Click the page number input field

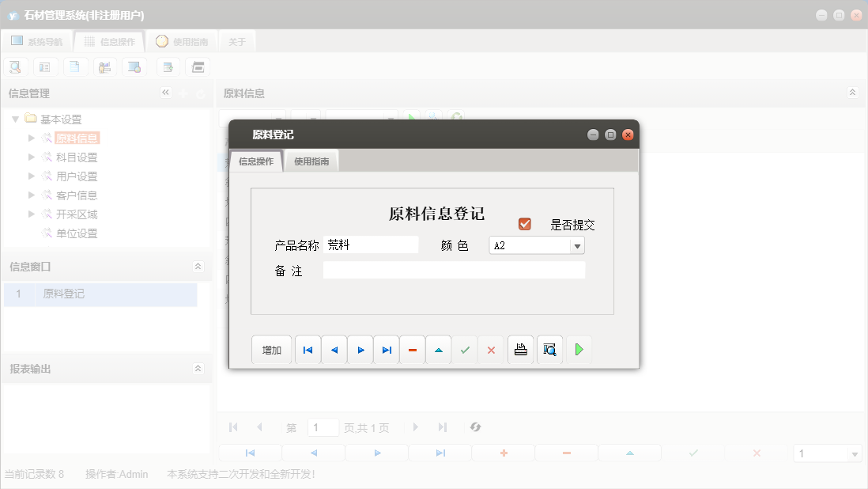(x=323, y=426)
